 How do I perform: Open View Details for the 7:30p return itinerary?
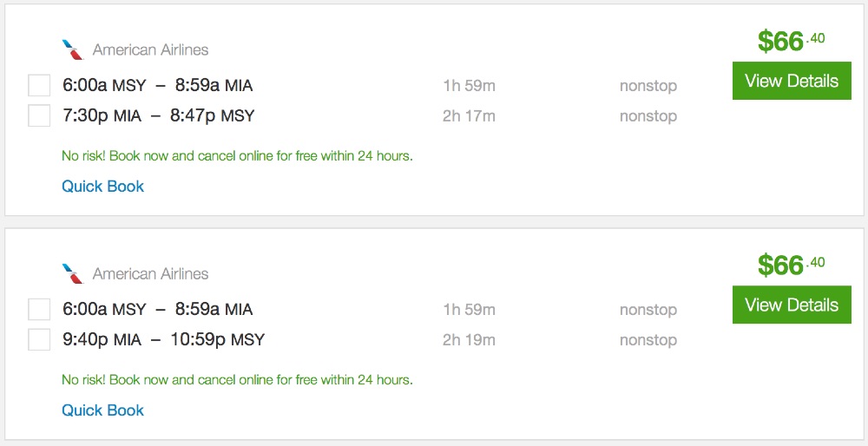tap(792, 82)
